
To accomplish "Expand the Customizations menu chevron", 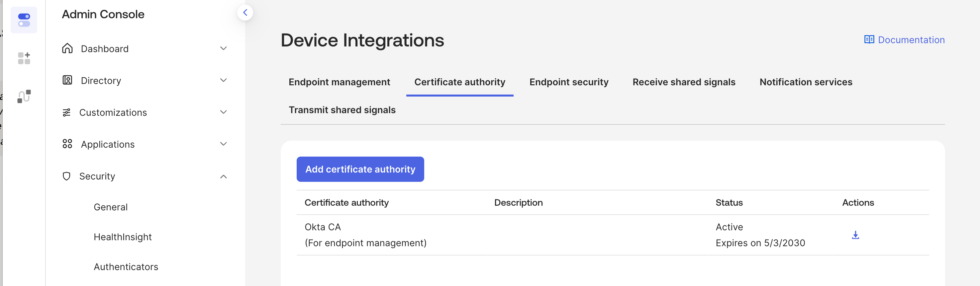I will click(223, 112).
